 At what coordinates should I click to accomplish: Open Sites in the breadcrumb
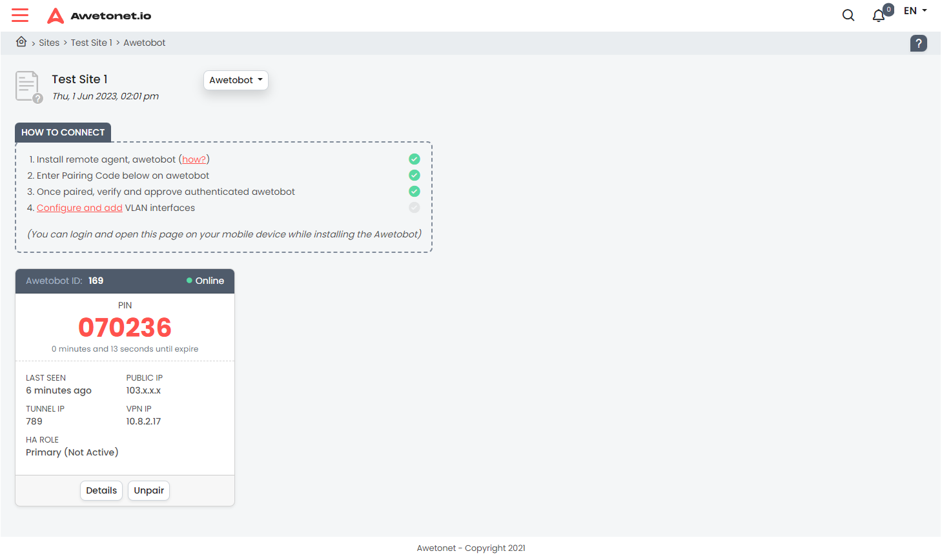coord(49,43)
